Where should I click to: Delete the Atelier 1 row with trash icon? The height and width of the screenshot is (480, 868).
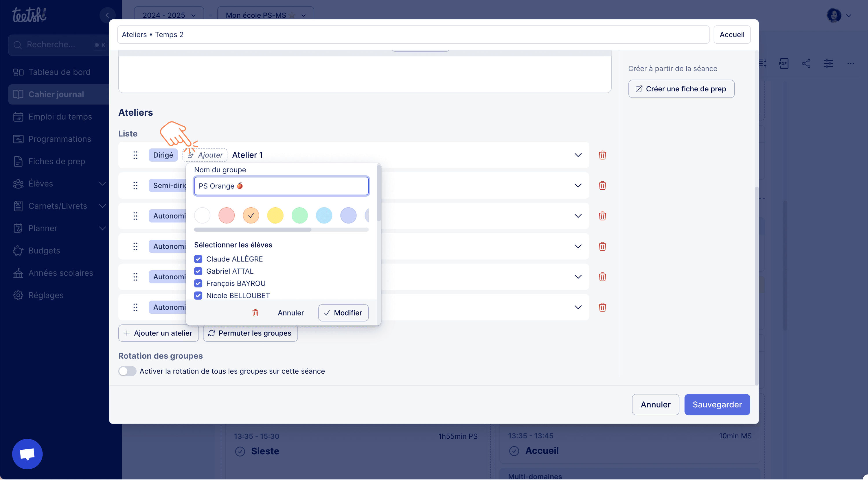602,155
